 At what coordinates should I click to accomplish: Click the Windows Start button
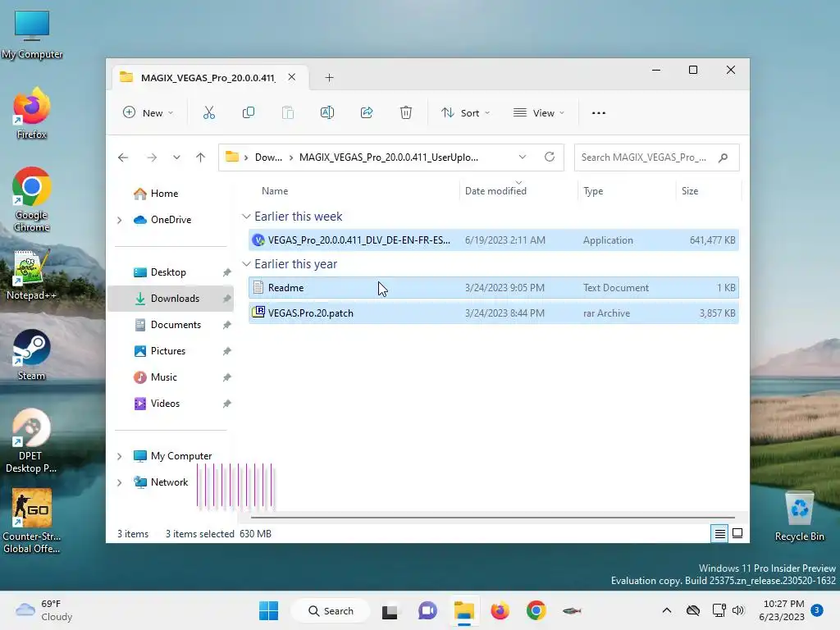coord(268,610)
